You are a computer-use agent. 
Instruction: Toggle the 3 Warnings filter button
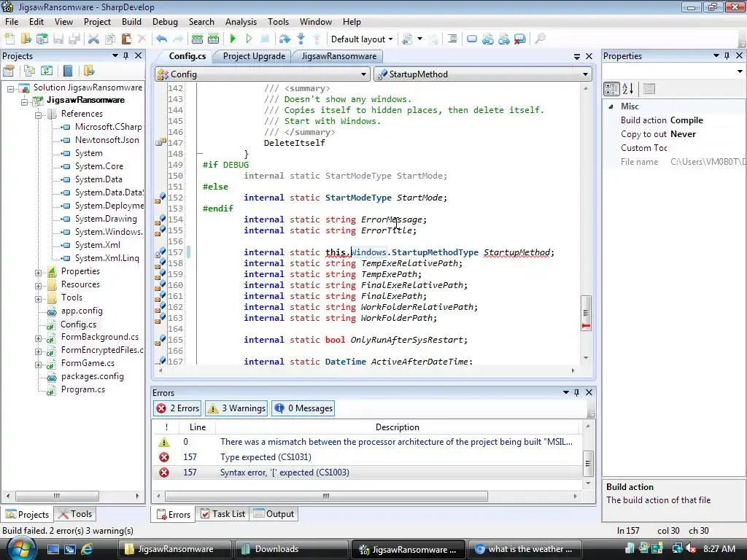click(236, 408)
